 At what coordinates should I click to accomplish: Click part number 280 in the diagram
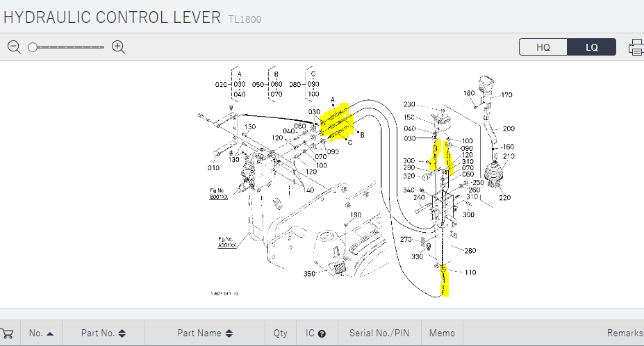tap(470, 251)
